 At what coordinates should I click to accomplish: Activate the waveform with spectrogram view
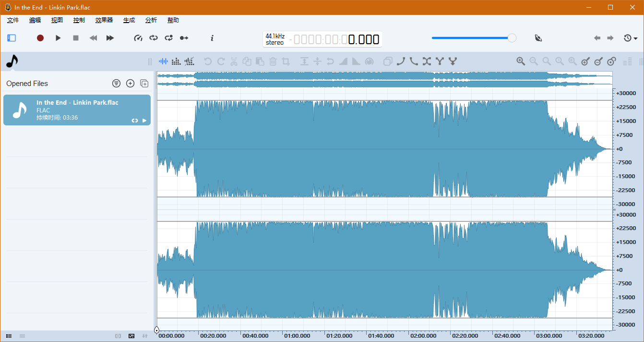pyautogui.click(x=189, y=61)
